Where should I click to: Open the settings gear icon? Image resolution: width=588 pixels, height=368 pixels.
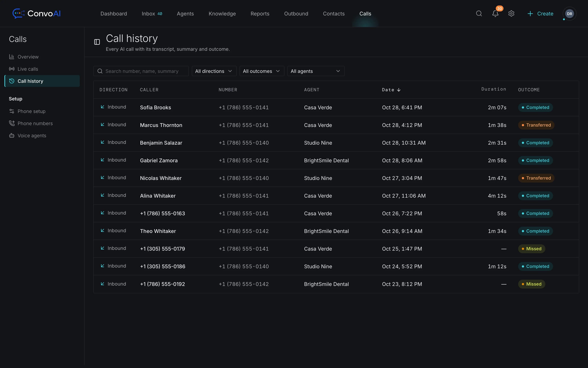511,13
